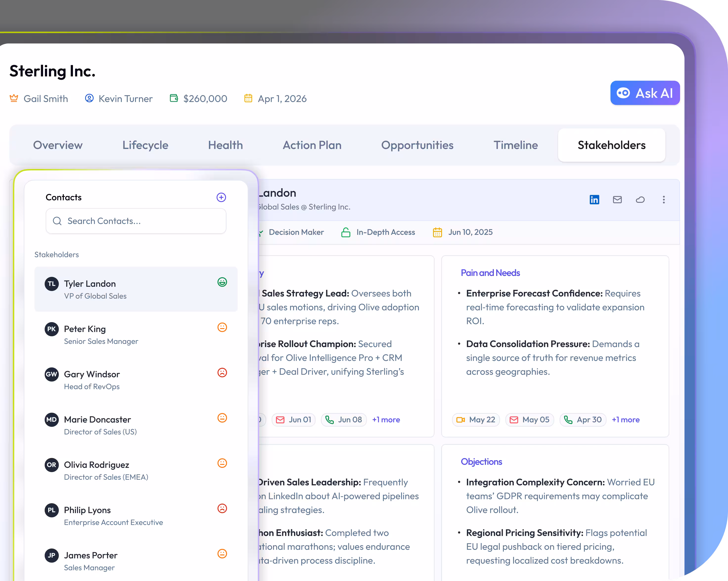Click the add contact plus icon
Viewport: 728px width, 581px height.
[221, 197]
